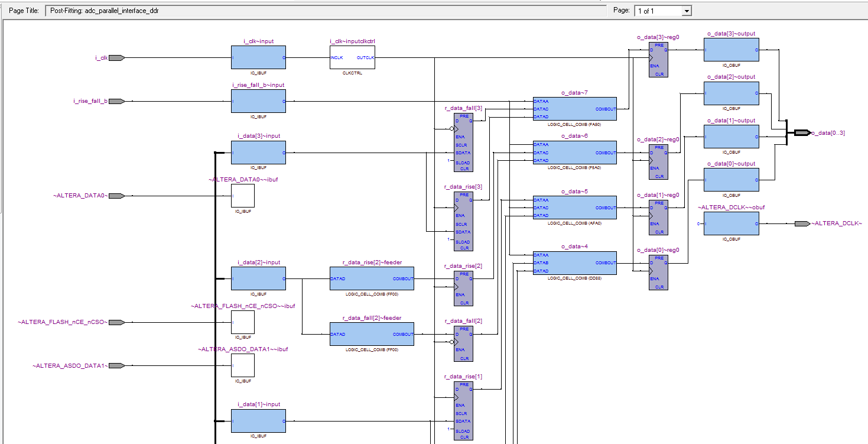Select the o_data[0..3] output bus pin
Image resolution: width=868 pixels, height=444 pixels.
pyautogui.click(x=802, y=133)
